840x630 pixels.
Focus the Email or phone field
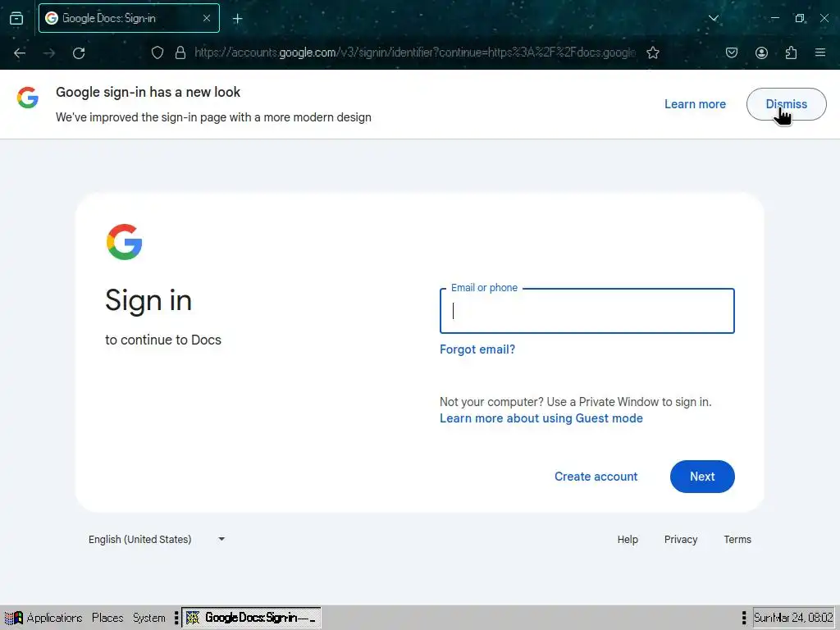[x=587, y=311]
